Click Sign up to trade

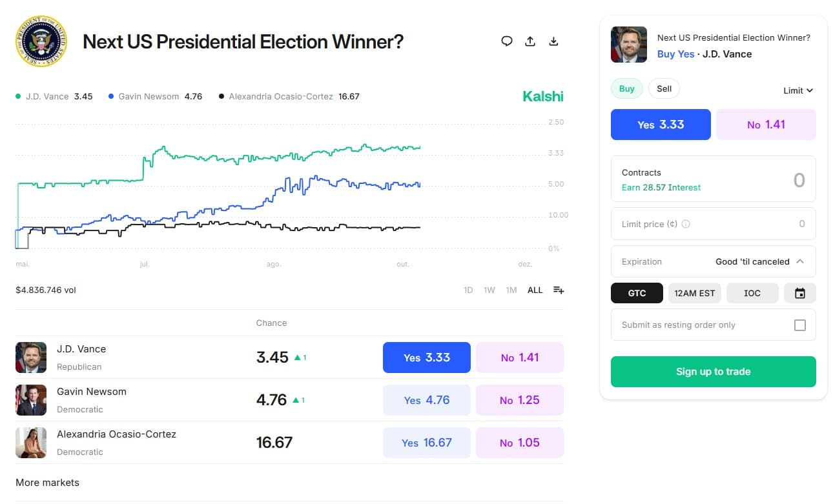pyautogui.click(x=713, y=371)
